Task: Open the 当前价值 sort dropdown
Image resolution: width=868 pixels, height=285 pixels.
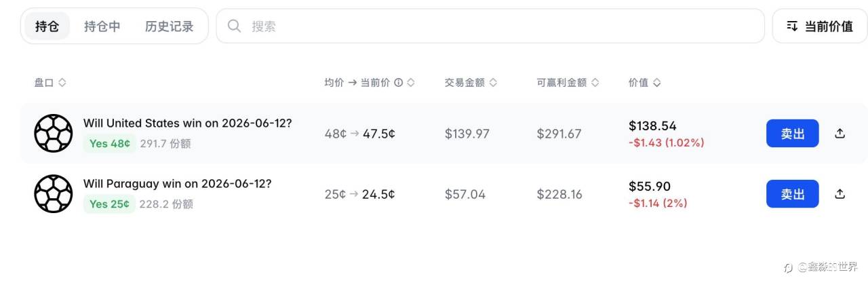Action: click(820, 26)
